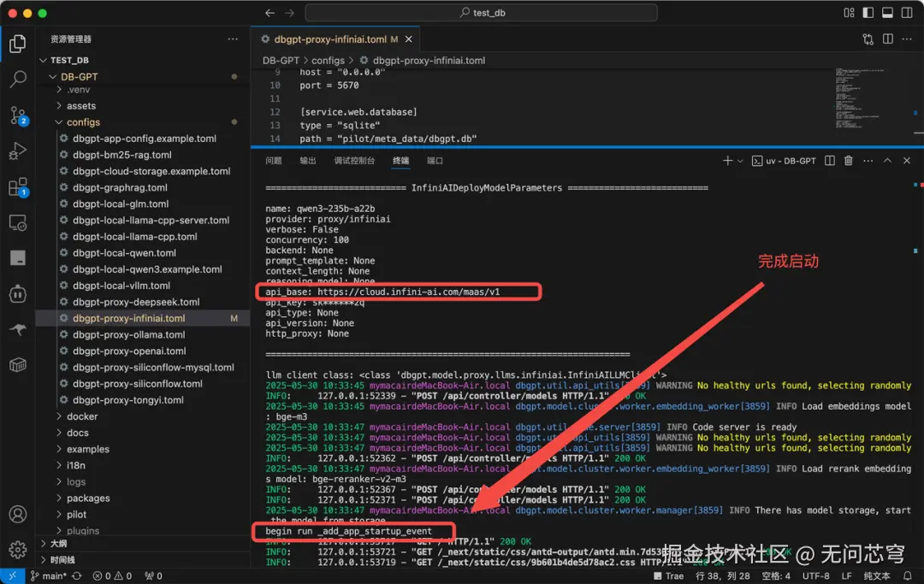Image resolution: width=924 pixels, height=584 pixels.
Task: Open Accounts icon in activity bar
Action: (x=18, y=515)
